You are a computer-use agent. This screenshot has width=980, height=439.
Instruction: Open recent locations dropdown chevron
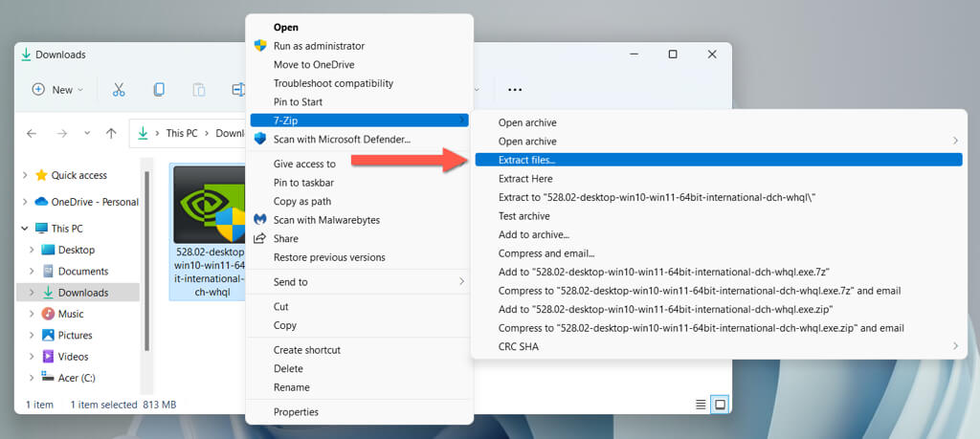(87, 133)
